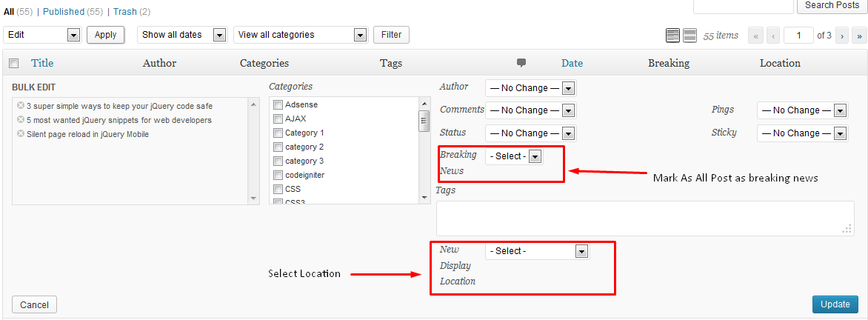Expand the New Display Location dropdown
Image resolution: width=868 pixels, height=320 pixels.
tap(537, 251)
